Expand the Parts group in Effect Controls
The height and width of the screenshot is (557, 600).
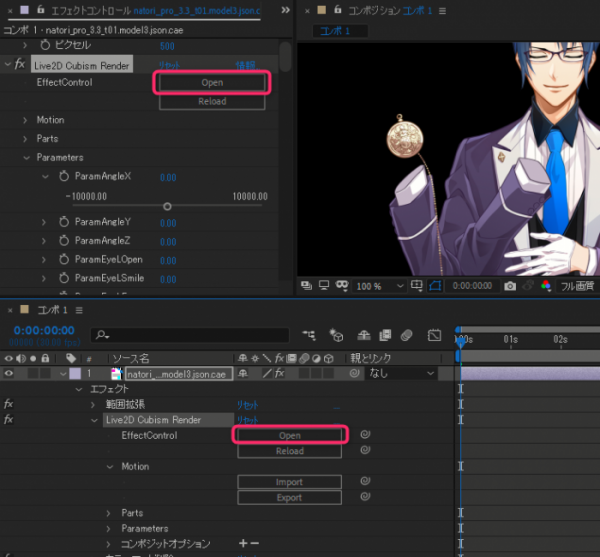coord(25,139)
